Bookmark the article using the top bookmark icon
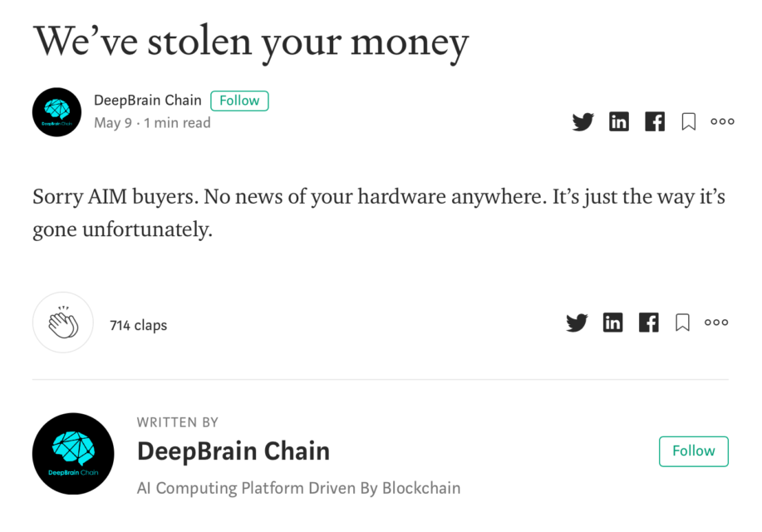The image size is (762, 532). point(688,122)
